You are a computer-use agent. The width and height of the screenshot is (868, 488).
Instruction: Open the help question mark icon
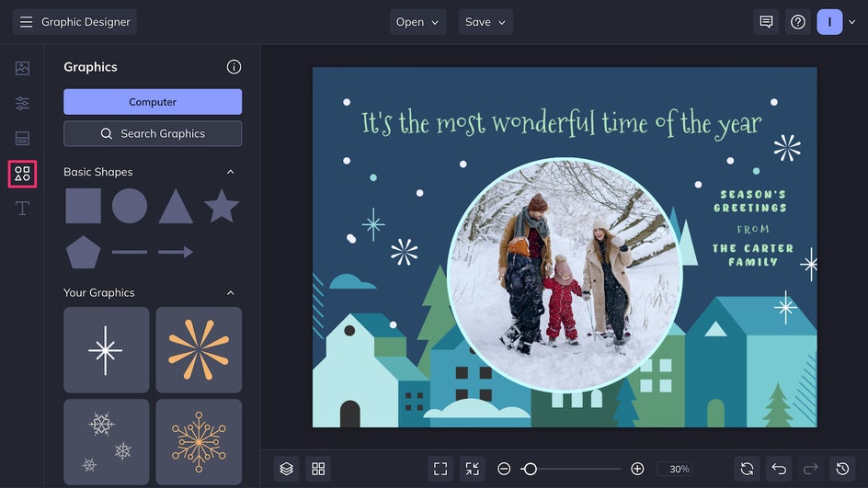point(798,22)
